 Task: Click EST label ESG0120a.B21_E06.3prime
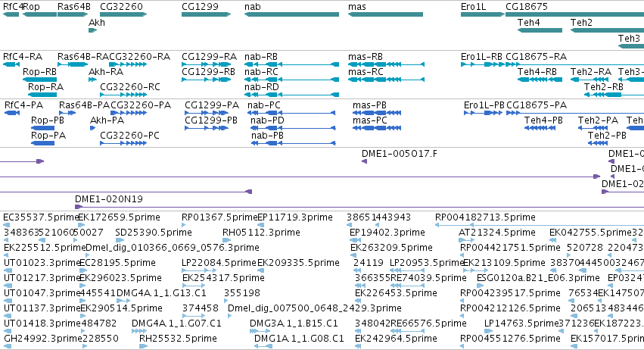coord(538,278)
